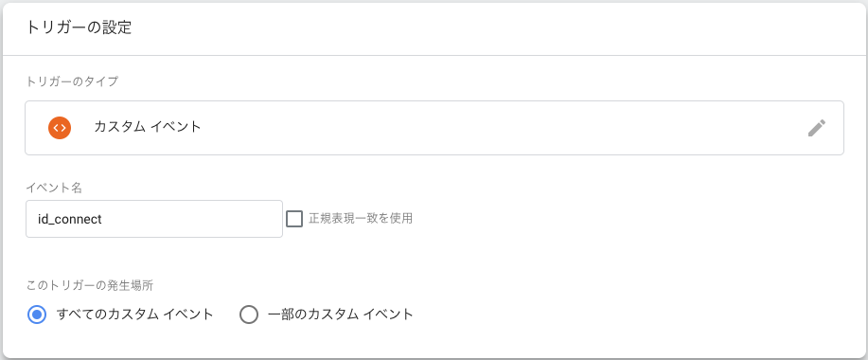
Task: Open the カスタム イベント trigger type box
Action: [434, 128]
